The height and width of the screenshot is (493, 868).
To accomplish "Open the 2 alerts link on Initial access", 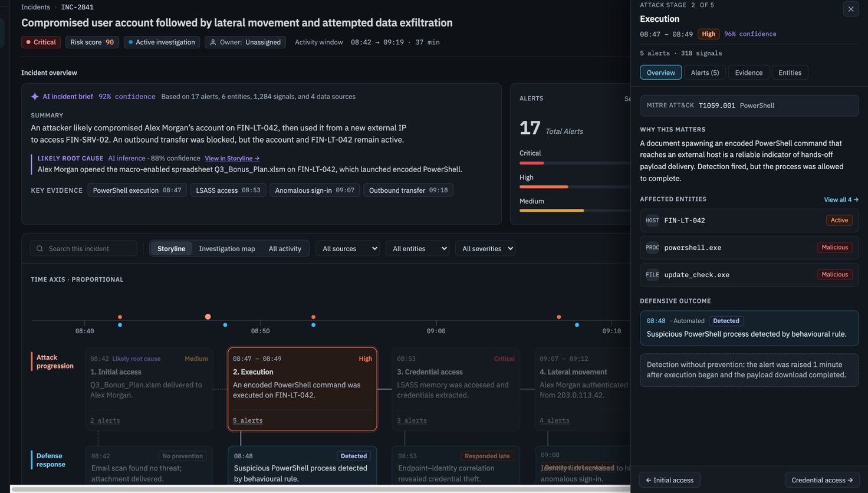I will tap(105, 420).
